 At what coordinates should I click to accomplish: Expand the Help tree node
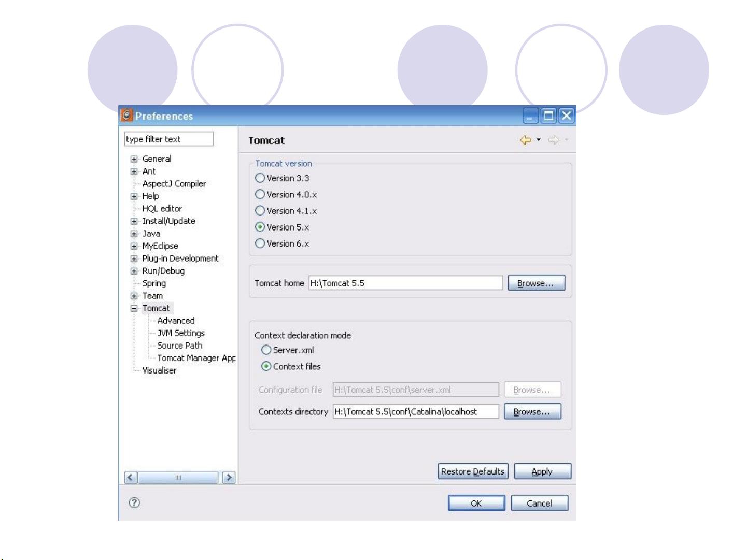(x=134, y=196)
